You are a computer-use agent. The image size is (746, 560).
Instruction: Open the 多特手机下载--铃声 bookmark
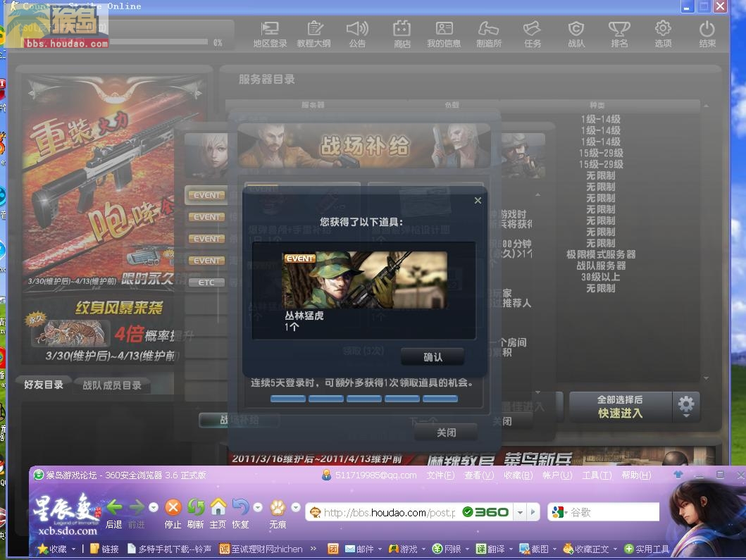pos(169,549)
